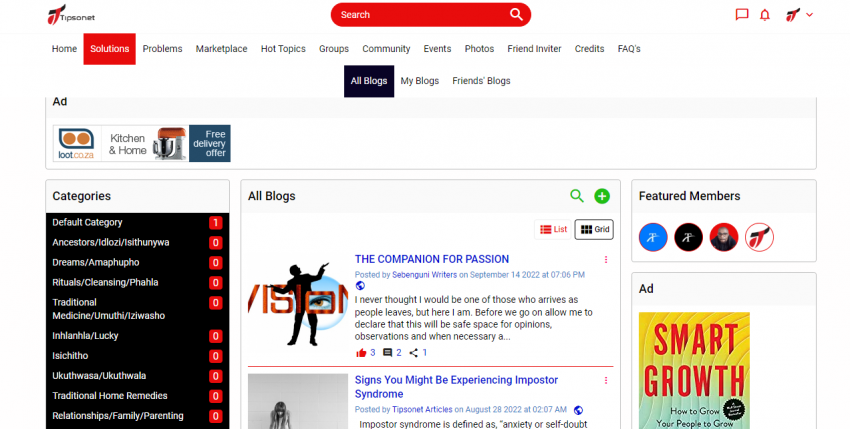This screenshot has height=429, width=850.
Task: Click green plus icon to add blog
Action: point(602,196)
